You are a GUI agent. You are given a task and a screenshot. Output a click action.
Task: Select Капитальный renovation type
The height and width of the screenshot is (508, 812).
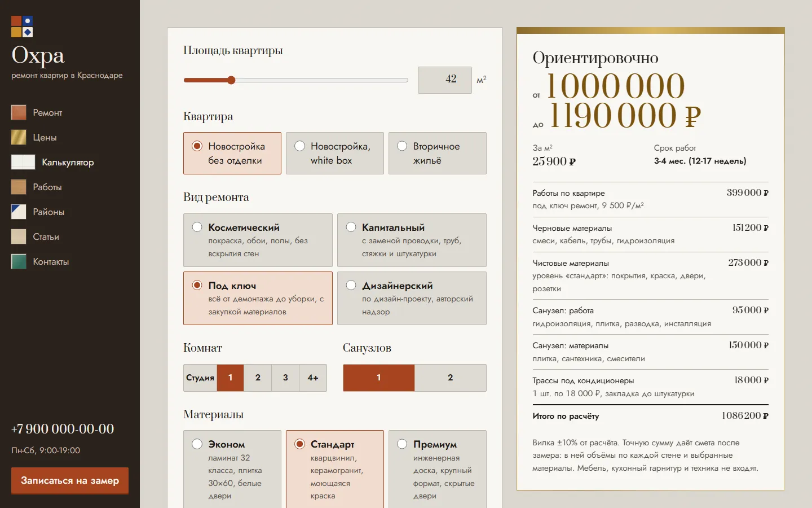pos(412,240)
